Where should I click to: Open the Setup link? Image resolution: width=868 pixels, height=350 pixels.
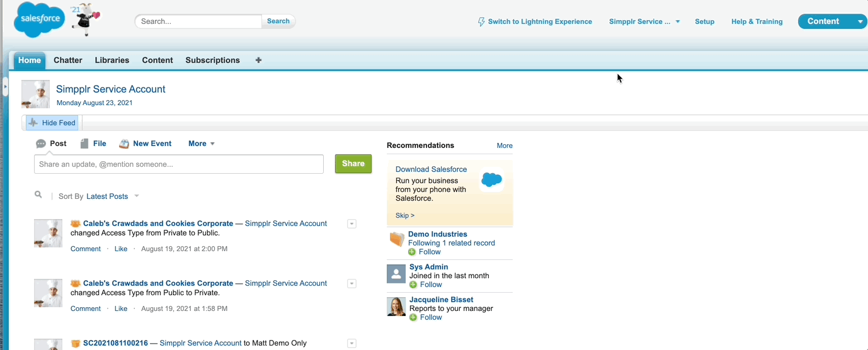[x=705, y=21]
